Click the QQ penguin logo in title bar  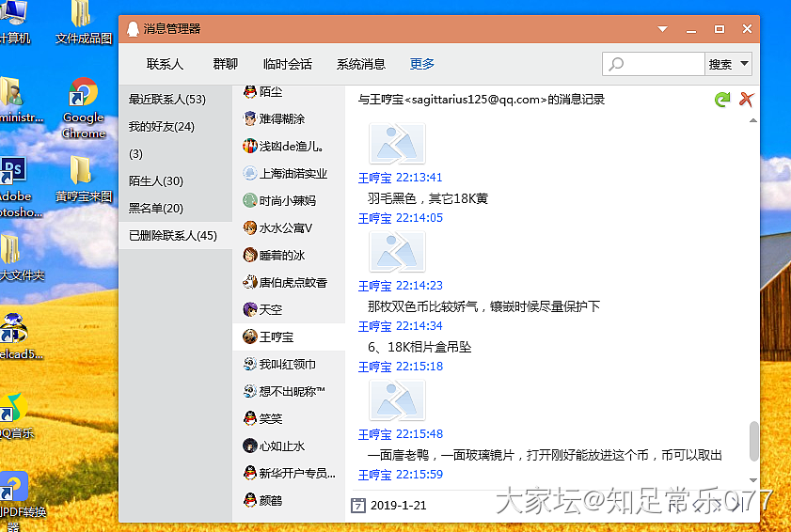point(133,29)
